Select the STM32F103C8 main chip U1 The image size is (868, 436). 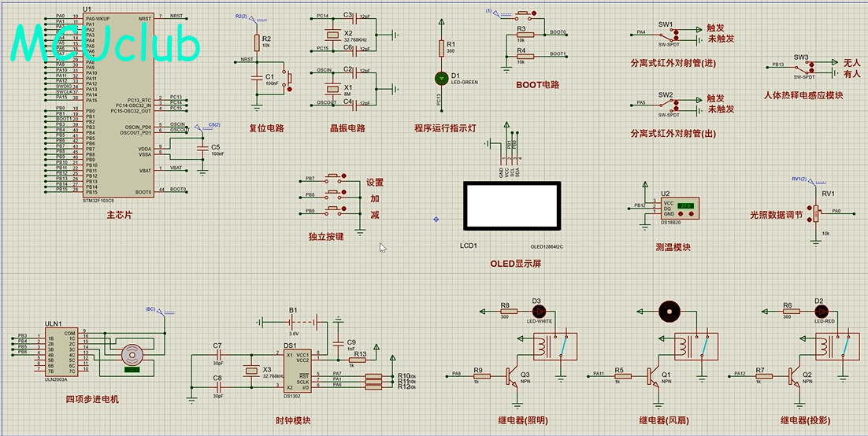coord(118,104)
